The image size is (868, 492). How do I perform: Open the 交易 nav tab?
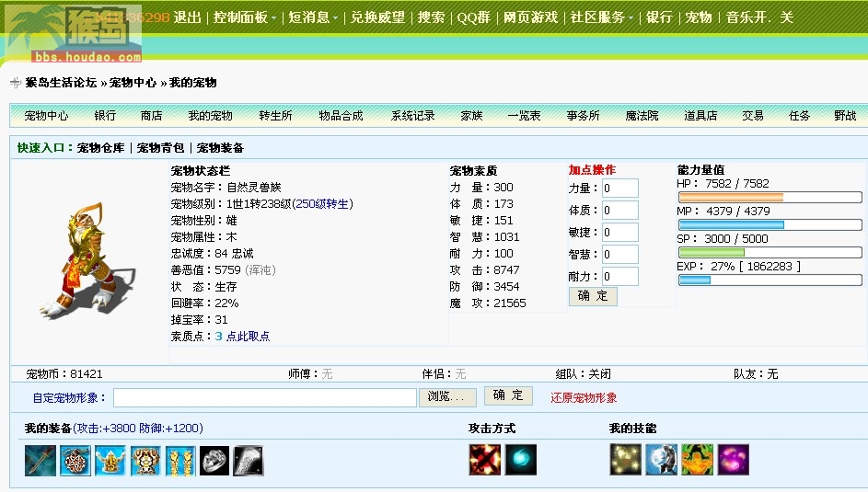(753, 116)
